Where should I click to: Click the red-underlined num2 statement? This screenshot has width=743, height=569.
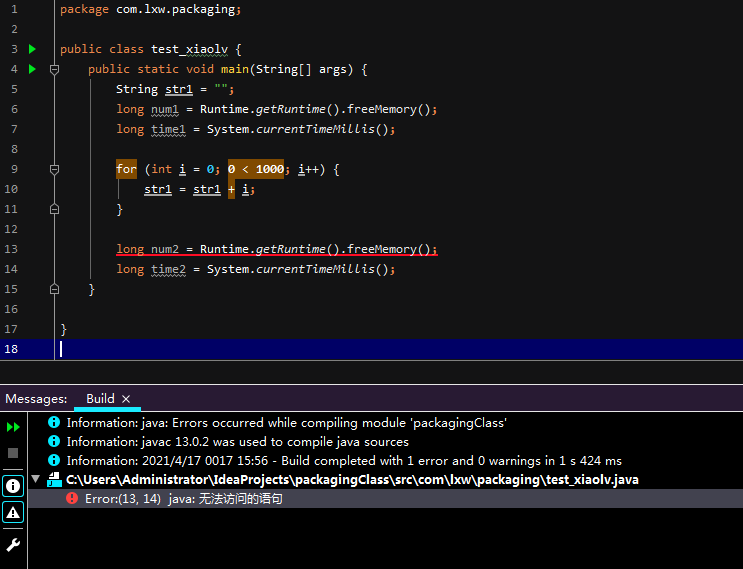(277, 249)
